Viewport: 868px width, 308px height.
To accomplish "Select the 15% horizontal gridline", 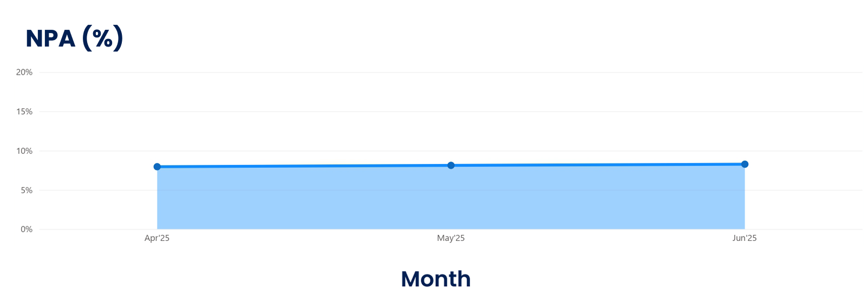I will tap(433, 112).
